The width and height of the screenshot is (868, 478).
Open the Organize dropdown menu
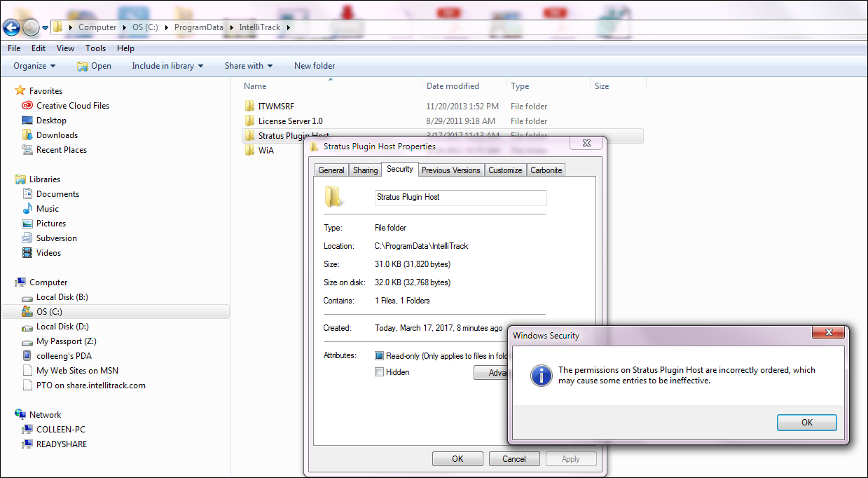coord(34,66)
